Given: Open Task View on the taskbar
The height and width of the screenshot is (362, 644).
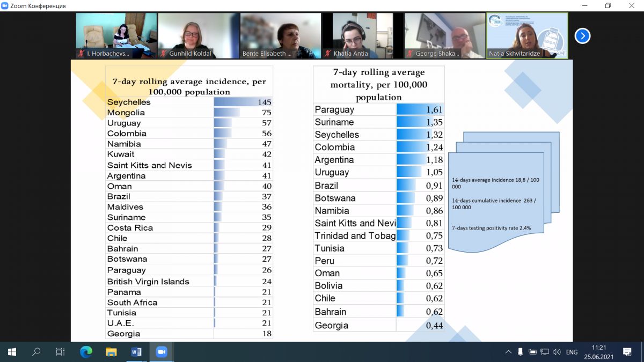Looking at the screenshot, I should point(61,352).
